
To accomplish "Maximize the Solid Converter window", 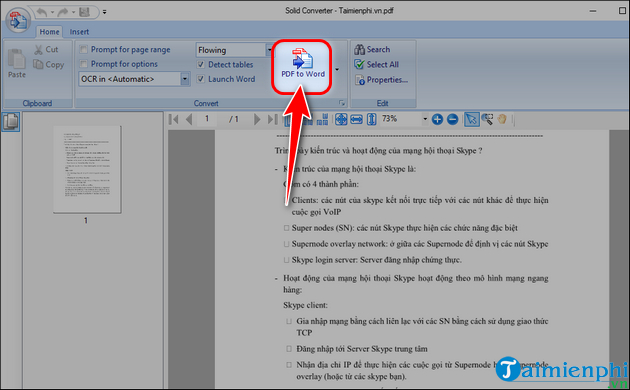I will click(x=622, y=11).
